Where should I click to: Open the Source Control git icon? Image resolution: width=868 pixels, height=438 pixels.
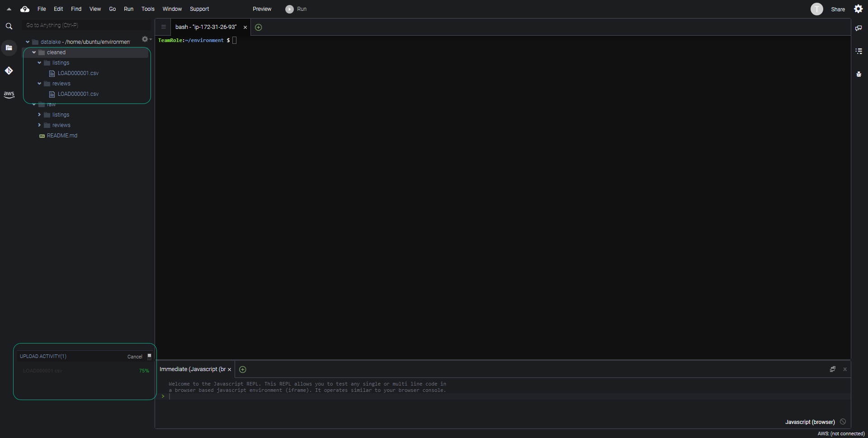(x=9, y=71)
